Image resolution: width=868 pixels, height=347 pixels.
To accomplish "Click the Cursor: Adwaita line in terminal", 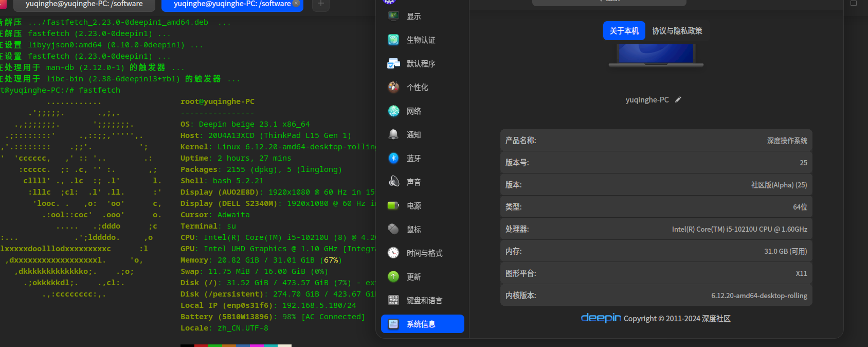I will [x=215, y=215].
